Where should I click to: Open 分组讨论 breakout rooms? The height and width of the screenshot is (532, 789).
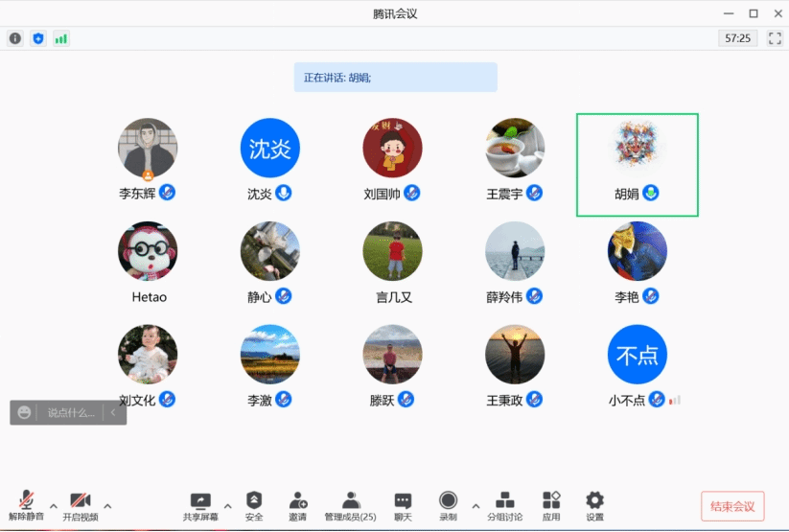pyautogui.click(x=504, y=505)
